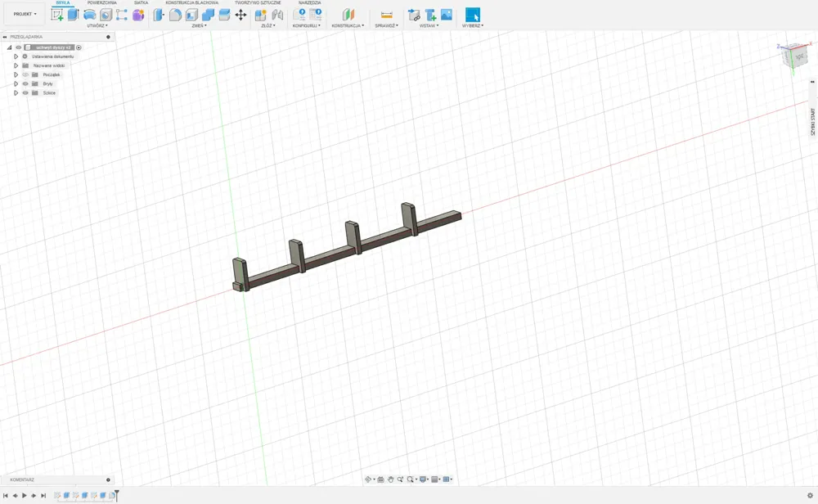Select the Fillet tool
The image size is (818, 504).
pos(175,15)
